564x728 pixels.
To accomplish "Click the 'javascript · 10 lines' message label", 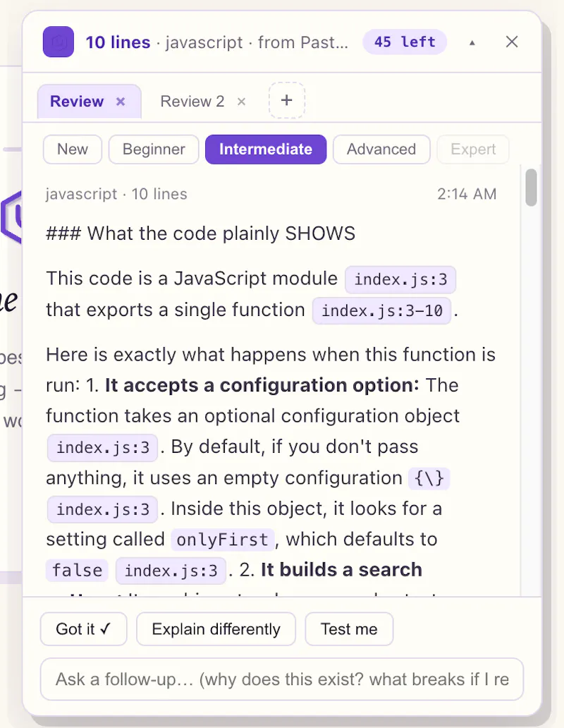I will [x=116, y=194].
